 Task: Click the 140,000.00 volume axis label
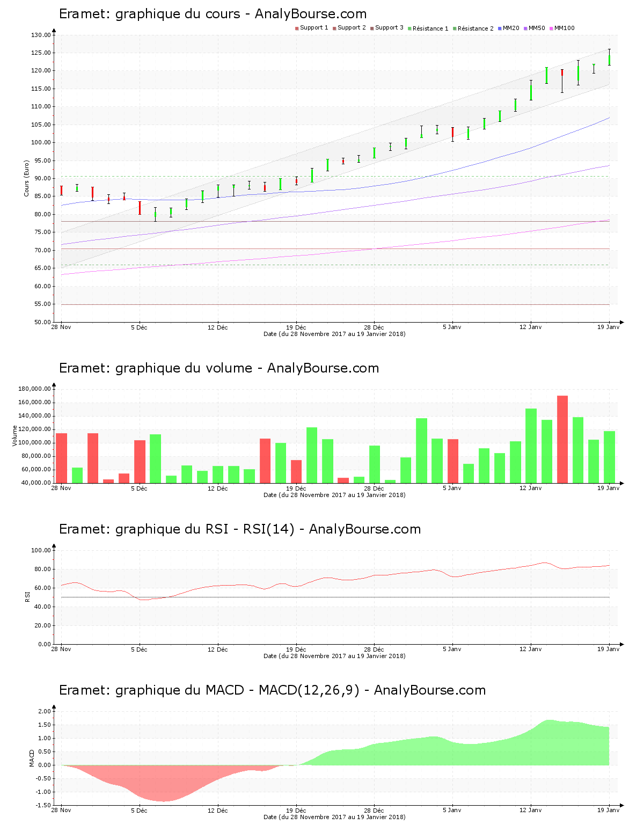34,415
